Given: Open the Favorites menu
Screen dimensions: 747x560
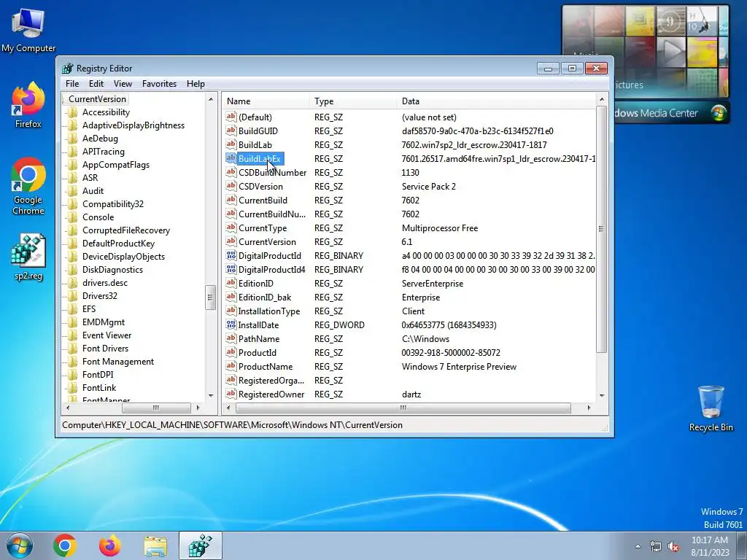Looking at the screenshot, I should point(159,84).
